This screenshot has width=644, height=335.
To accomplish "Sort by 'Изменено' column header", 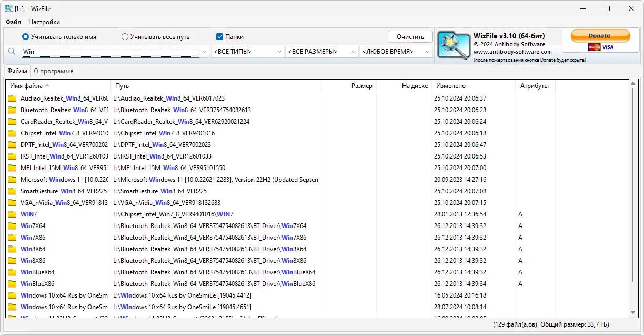I will pos(474,86).
